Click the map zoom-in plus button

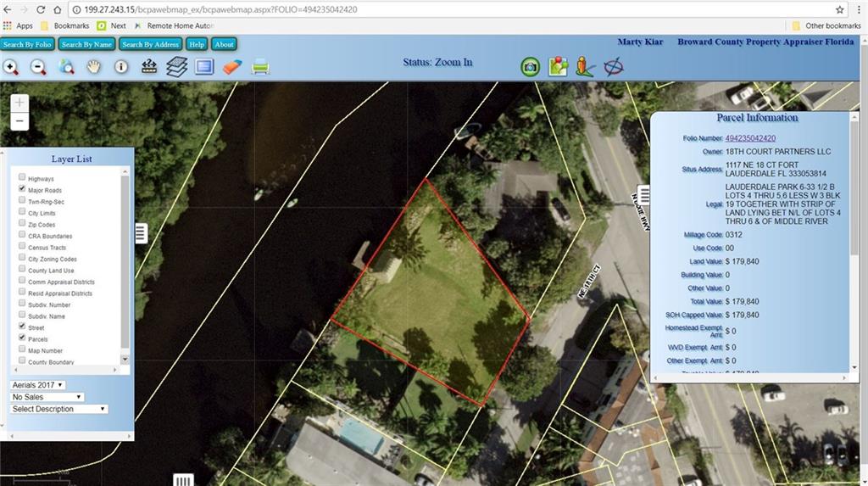click(x=19, y=103)
